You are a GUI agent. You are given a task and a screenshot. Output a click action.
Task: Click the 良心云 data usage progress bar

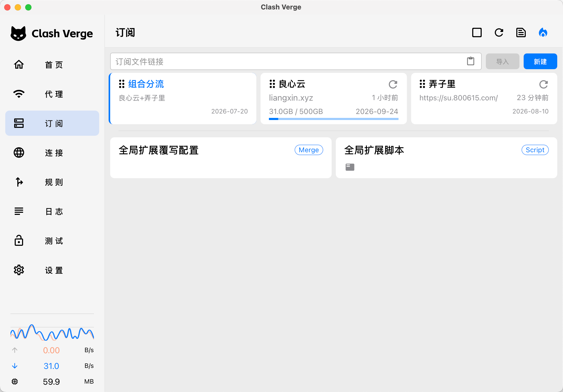334,119
